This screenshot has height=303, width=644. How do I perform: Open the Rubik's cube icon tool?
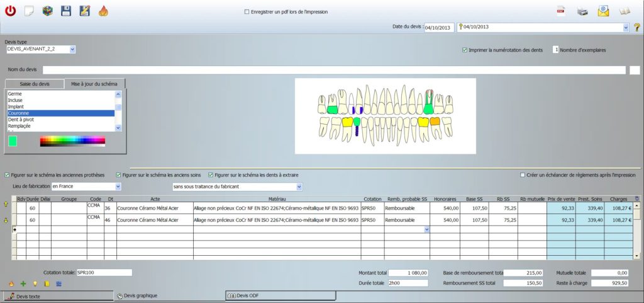47,11
